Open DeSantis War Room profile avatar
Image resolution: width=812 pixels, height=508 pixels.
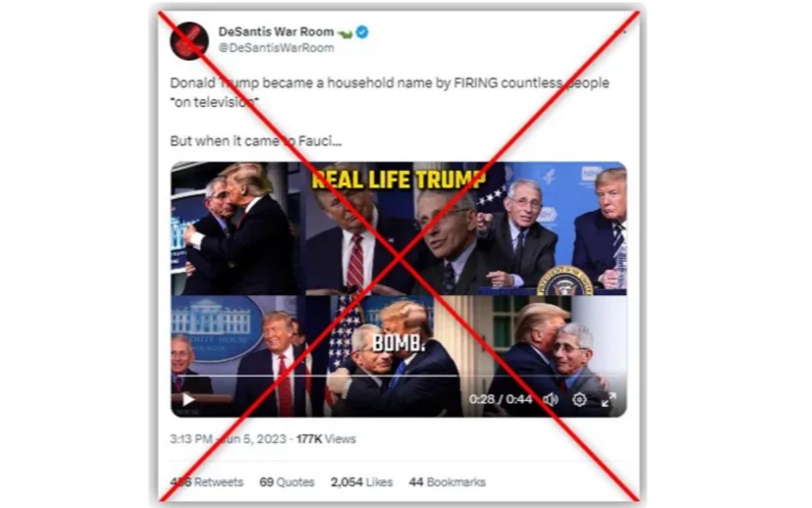click(189, 40)
